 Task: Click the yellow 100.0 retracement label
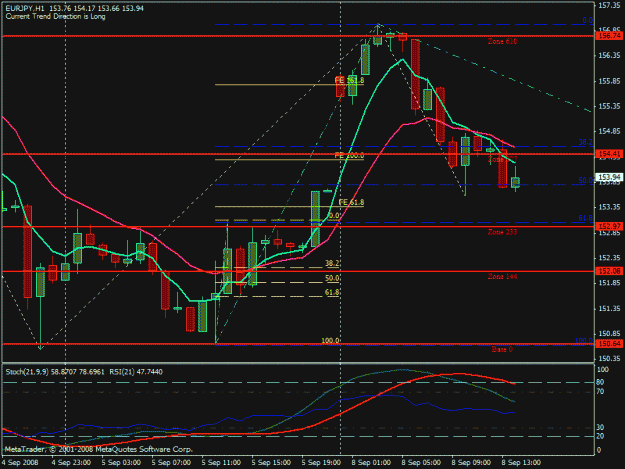(330, 341)
